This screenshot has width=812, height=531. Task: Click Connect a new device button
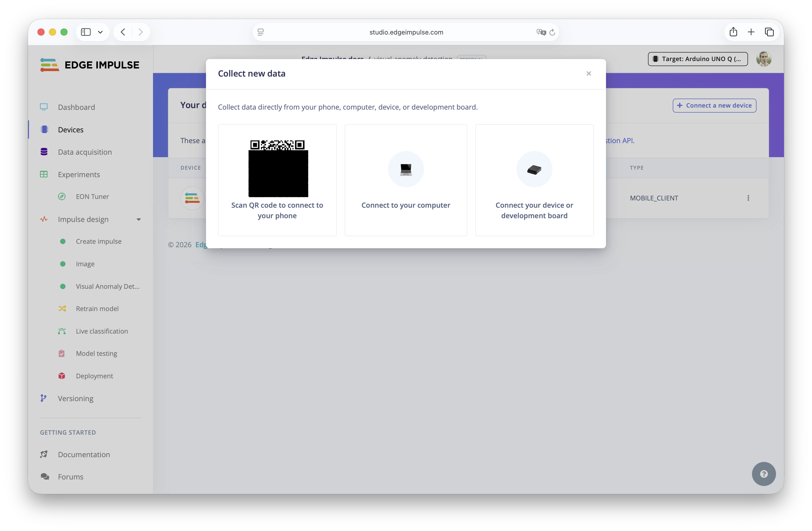coord(714,106)
